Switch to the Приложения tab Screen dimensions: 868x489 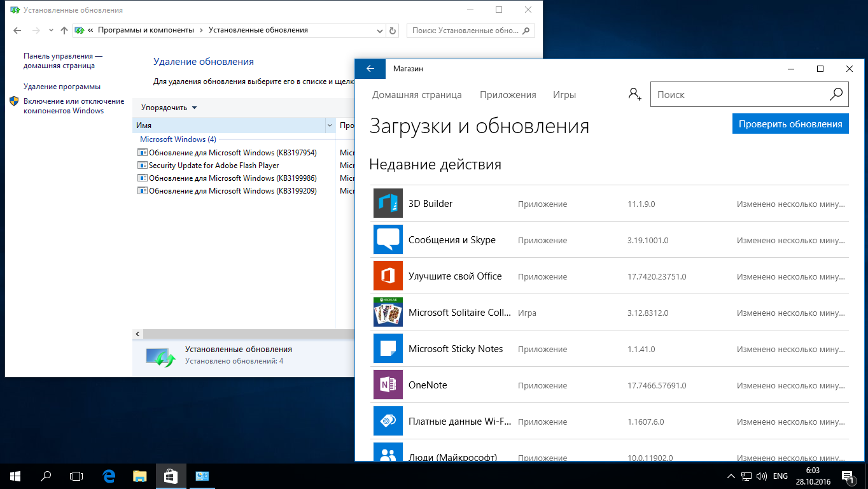click(508, 95)
